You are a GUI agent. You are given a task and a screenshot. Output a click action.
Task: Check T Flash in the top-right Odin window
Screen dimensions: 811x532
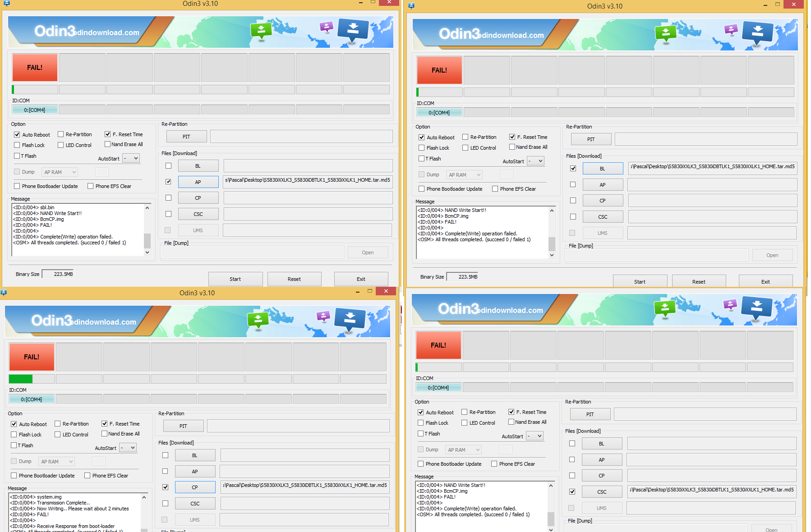coord(421,159)
